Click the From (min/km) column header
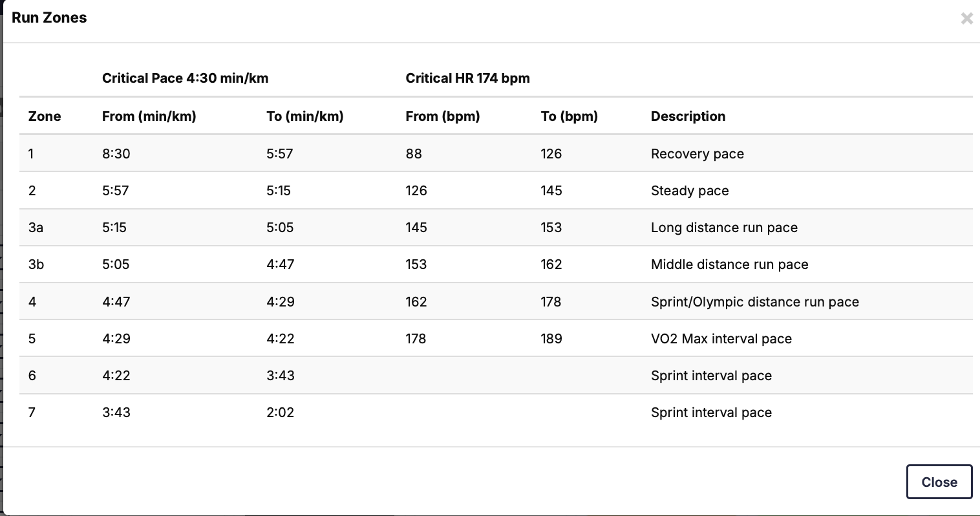 click(x=149, y=116)
